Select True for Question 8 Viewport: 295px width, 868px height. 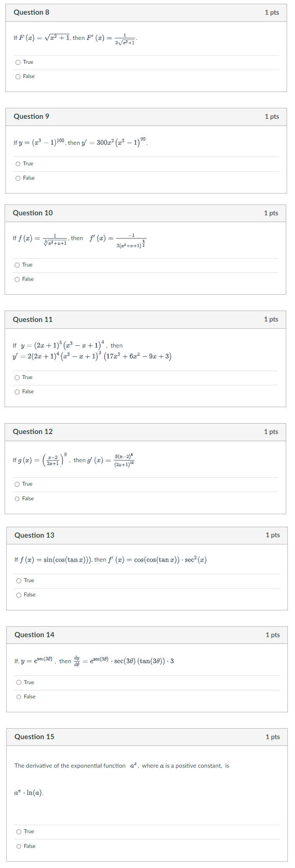pyautogui.click(x=18, y=62)
